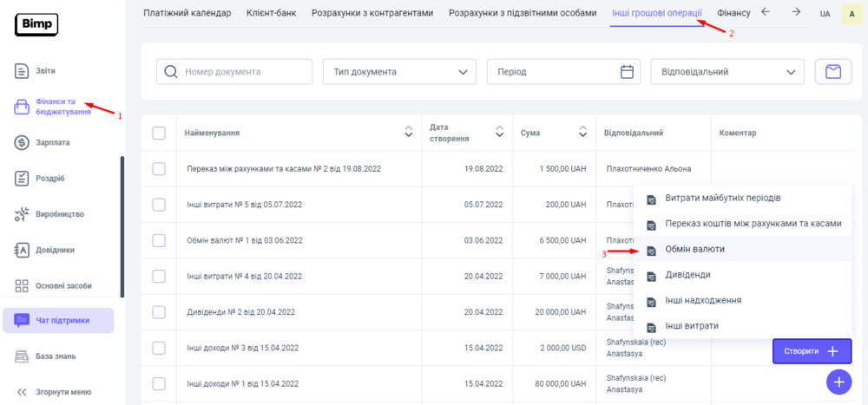Click the round blue plus button
This screenshot has width=868, height=405.
point(838,382)
